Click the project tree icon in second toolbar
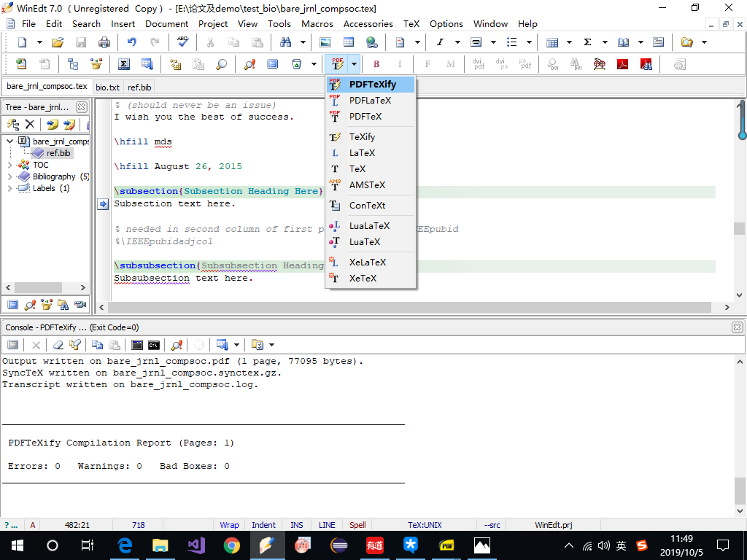 [73, 64]
